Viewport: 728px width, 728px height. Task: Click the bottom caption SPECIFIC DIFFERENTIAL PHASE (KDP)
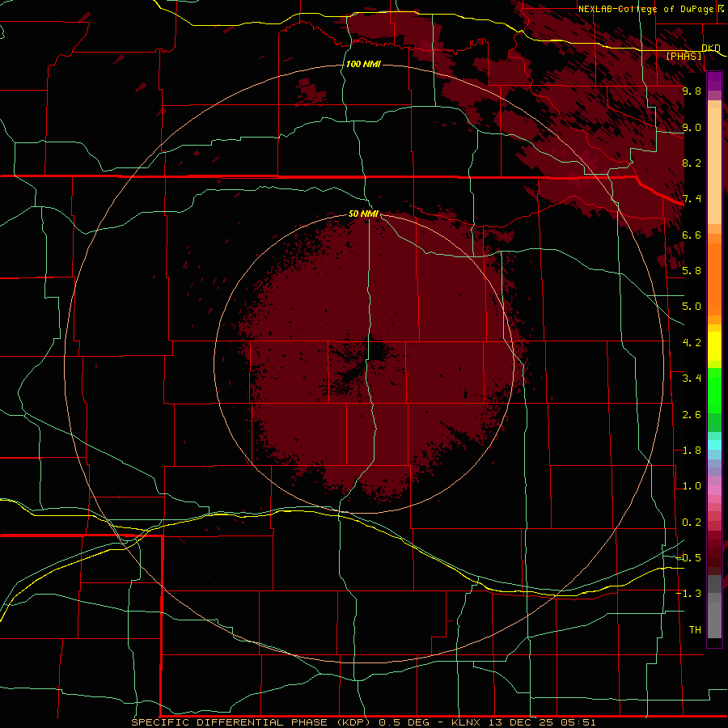(x=250, y=722)
